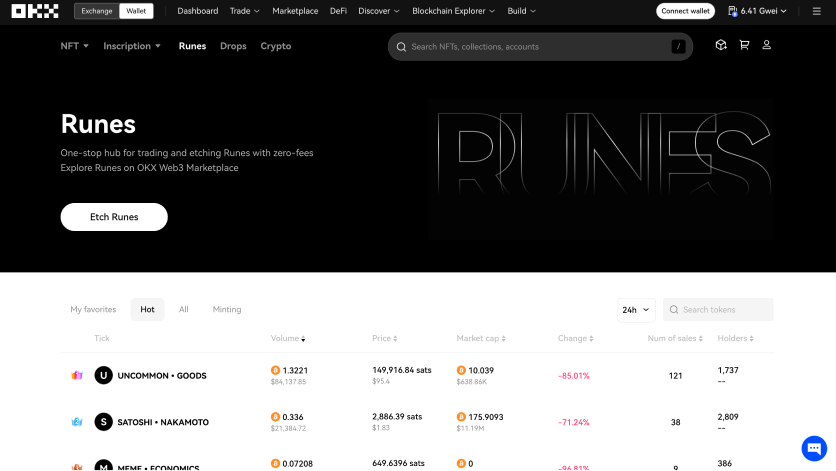Viewport: 836px width, 471px height.
Task: Open the blue chat support bubble
Action: pos(814,448)
